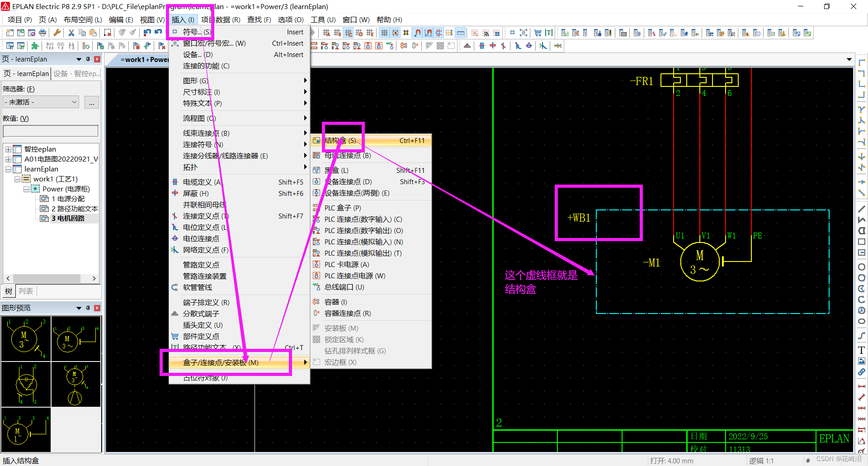Switch to the 设备 navigator tab
Image resolution: width=868 pixels, height=466 pixels.
(x=76, y=74)
